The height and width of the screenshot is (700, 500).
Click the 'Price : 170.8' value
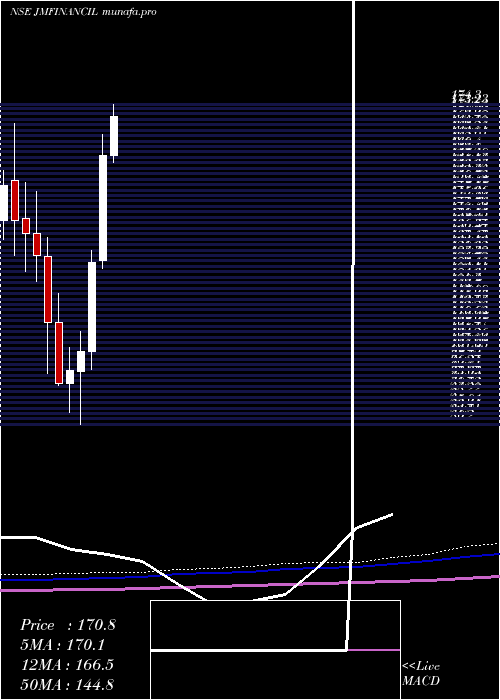coord(68,625)
